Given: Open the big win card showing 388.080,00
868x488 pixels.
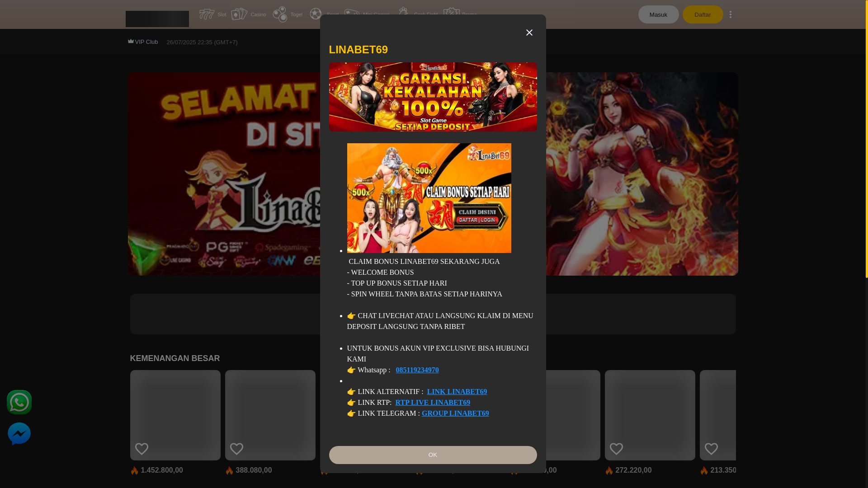Looking at the screenshot, I should (x=270, y=415).
